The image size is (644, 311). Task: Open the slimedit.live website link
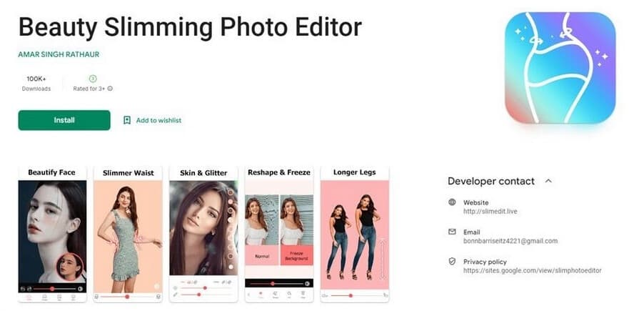[490, 212]
